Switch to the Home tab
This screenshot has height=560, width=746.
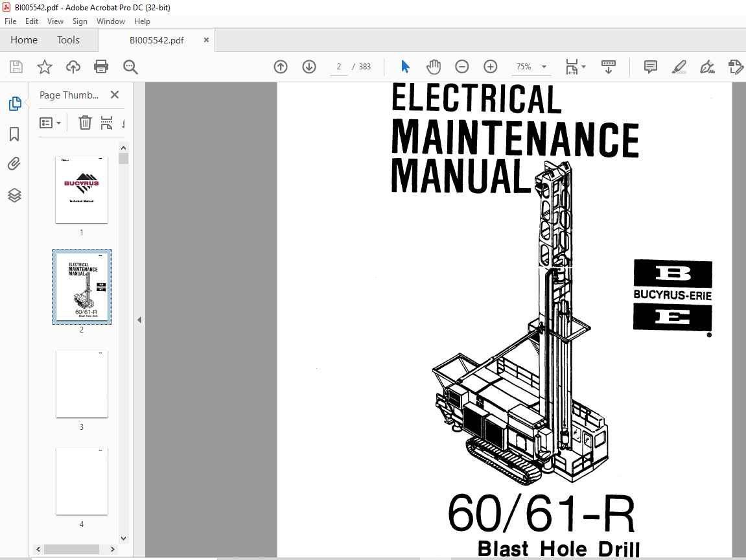[24, 40]
